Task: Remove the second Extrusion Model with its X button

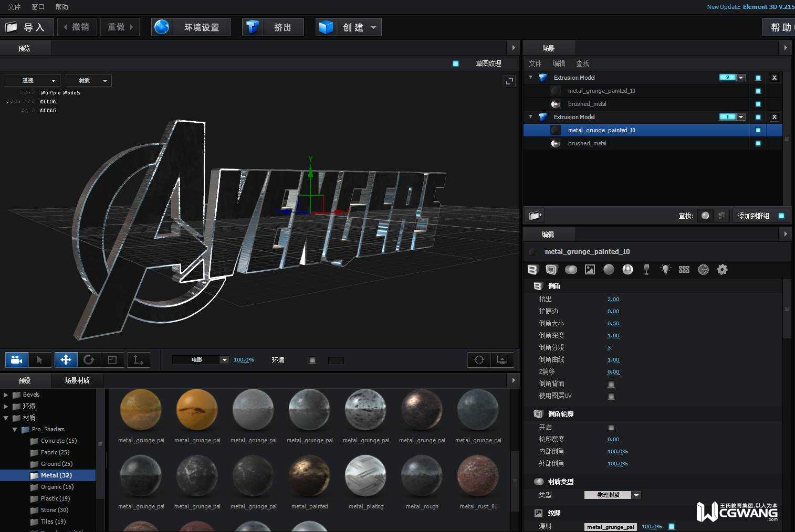Action: pos(774,117)
